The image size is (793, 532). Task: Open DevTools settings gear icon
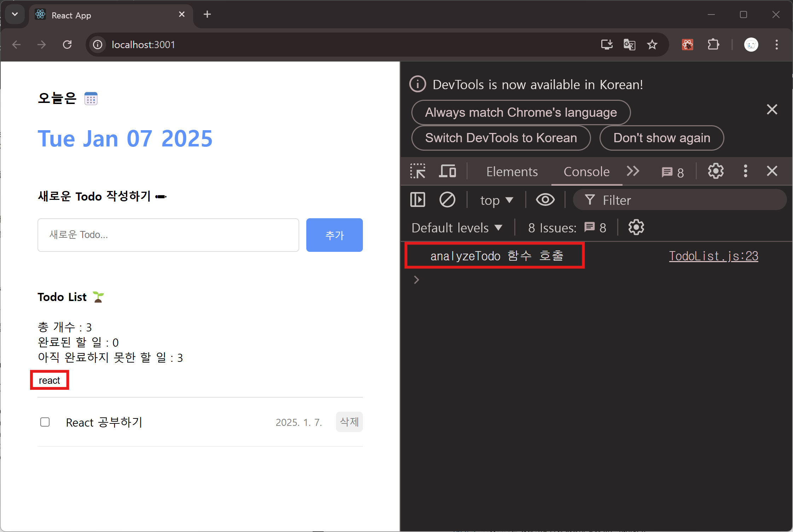[x=716, y=172]
